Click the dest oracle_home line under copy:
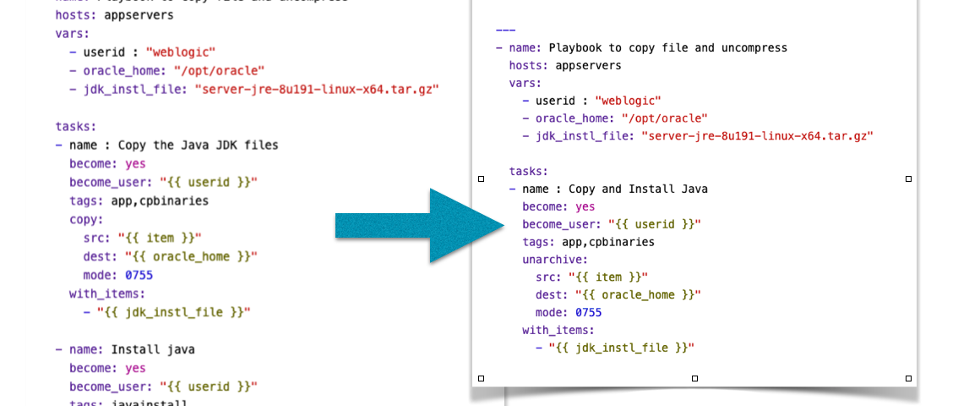980x406 pixels. click(170, 256)
